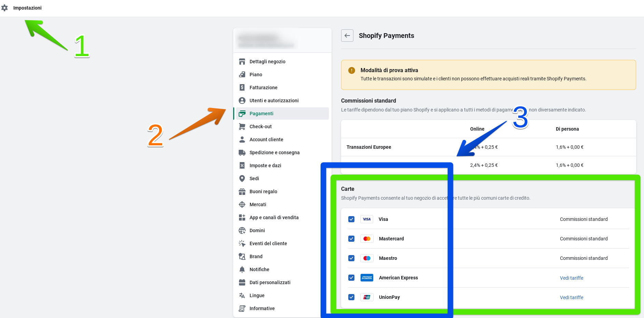Click the Eventi del cliente sparkle icon

click(242, 243)
